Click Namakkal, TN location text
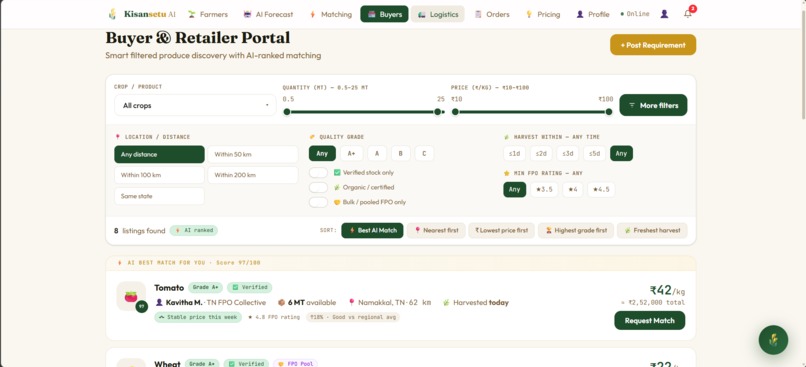Screen dimensions: 806x367 pyautogui.click(x=382, y=303)
